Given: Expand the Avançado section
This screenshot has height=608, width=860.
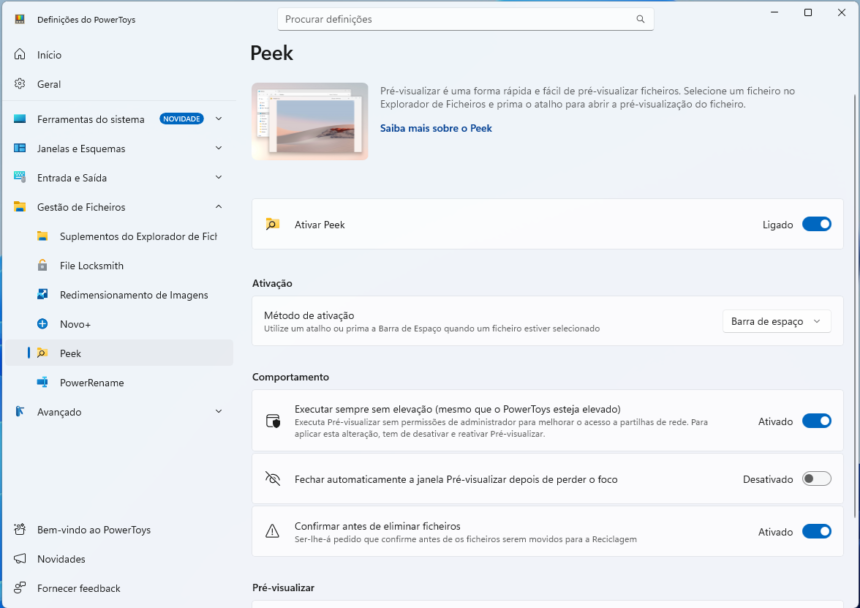Looking at the screenshot, I should point(218,412).
